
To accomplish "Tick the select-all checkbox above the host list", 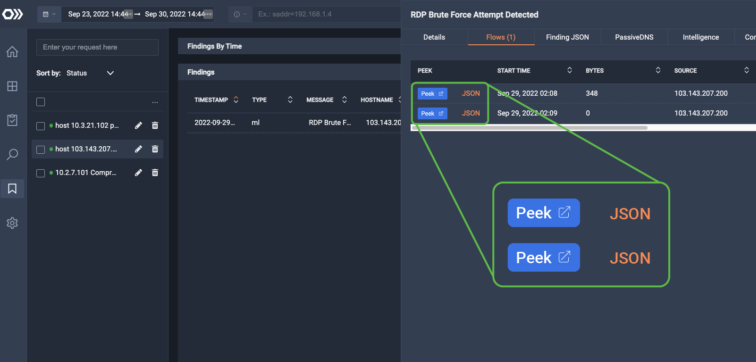I will click(40, 102).
